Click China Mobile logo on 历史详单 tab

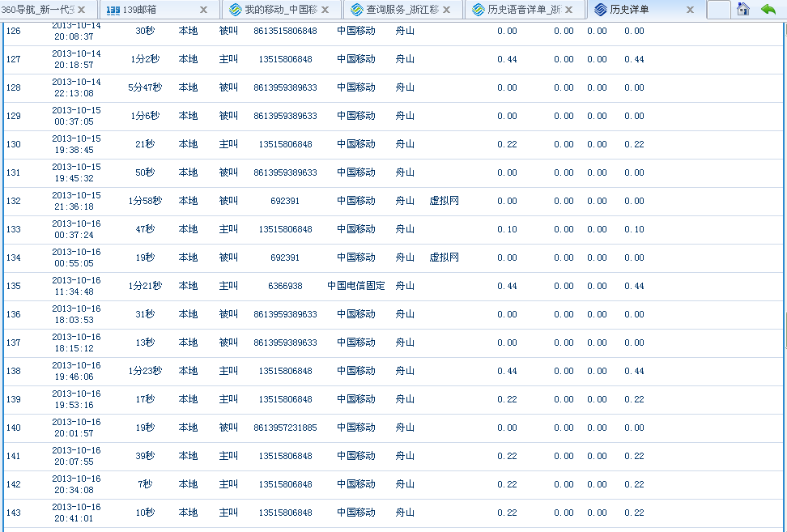[600, 10]
